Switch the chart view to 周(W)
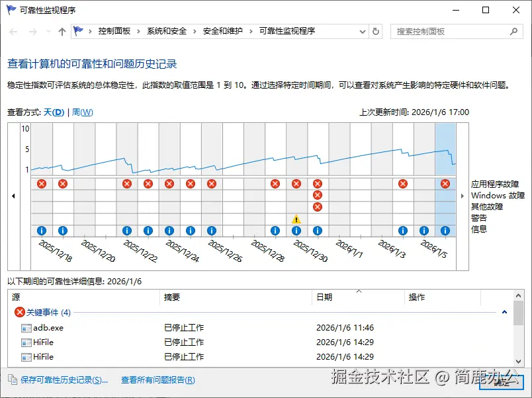This screenshot has height=398, width=532. click(83, 112)
